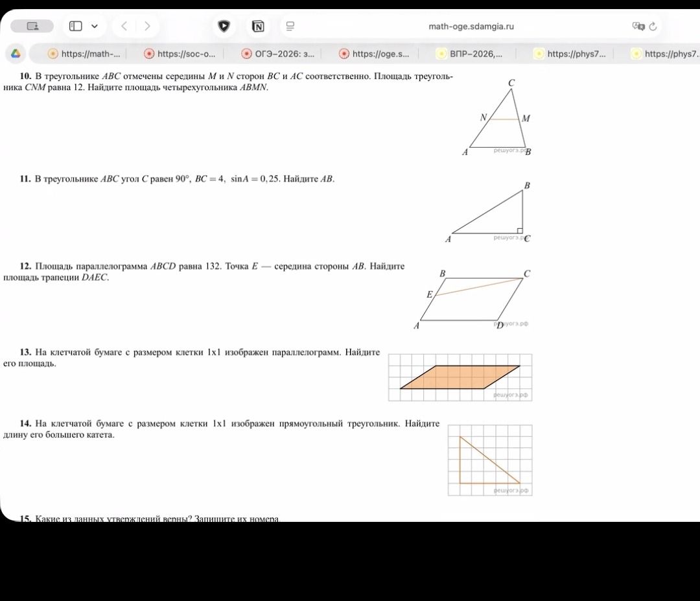Switch to the first https://phys7... tab
This screenshot has height=601, width=700.
point(570,54)
